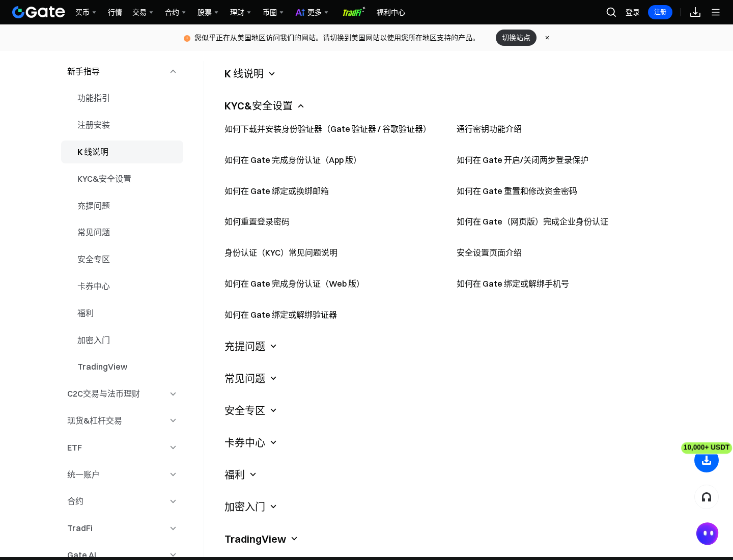This screenshot has height=560, width=733.
Task: Open the 币圈 navigation dropdown
Action: click(273, 12)
